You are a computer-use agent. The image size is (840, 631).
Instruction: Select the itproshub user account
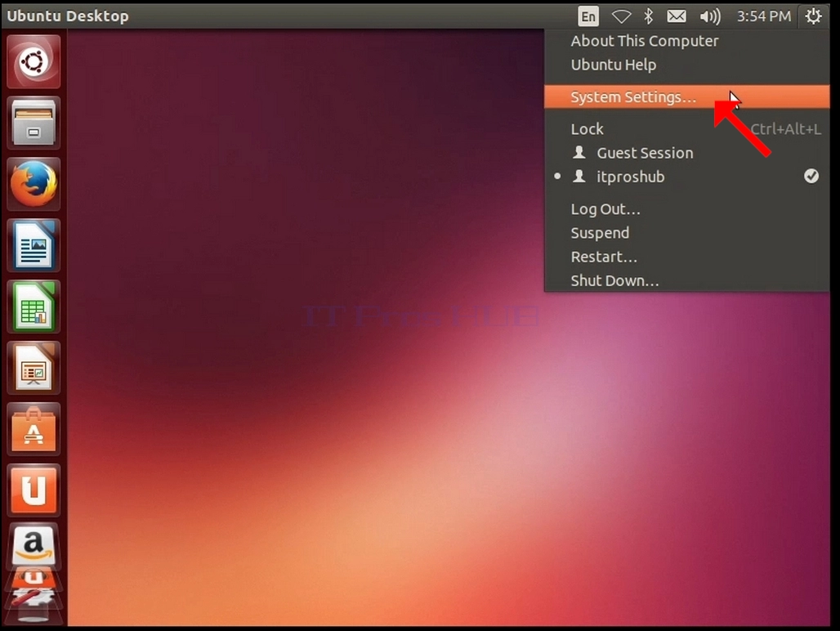point(686,177)
